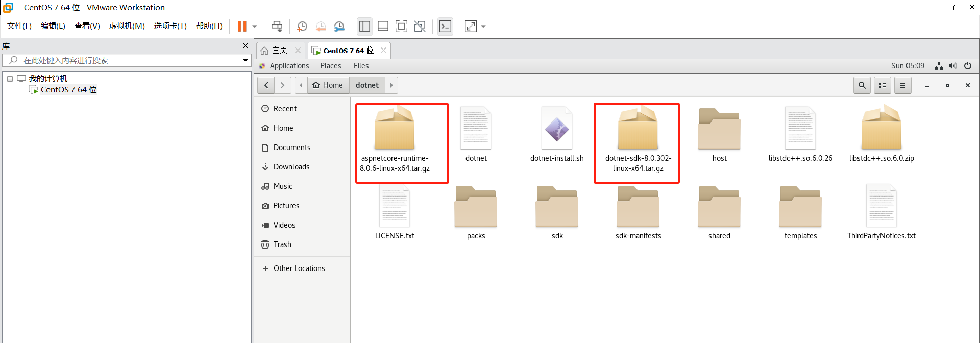Viewport: 980px width, 343px height.
Task: Click the stretch guest display icon
Action: point(471,26)
